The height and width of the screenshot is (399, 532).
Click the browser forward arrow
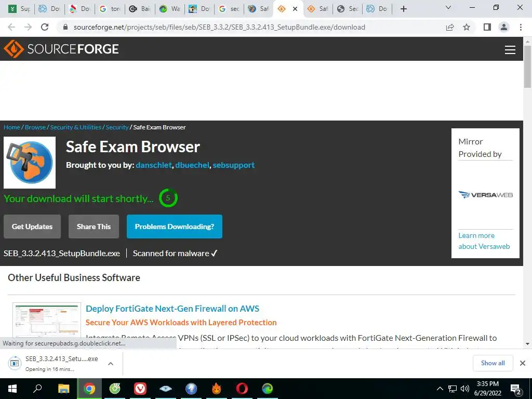tap(28, 27)
